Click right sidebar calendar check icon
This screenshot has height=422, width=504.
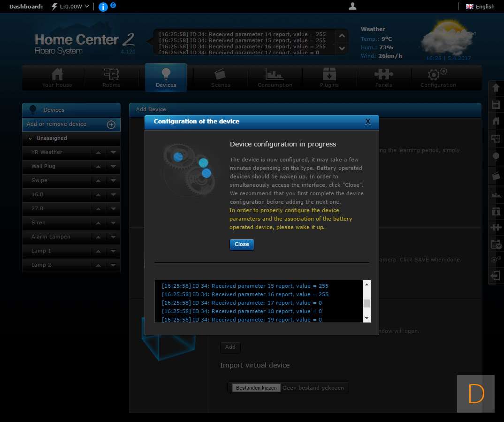[496, 244]
